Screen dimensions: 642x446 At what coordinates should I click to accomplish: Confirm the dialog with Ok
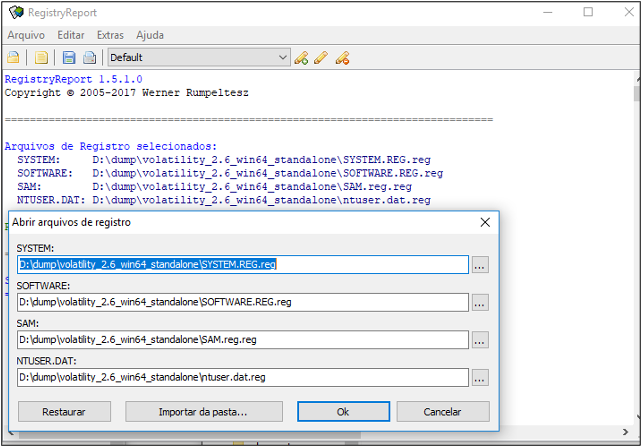(343, 412)
